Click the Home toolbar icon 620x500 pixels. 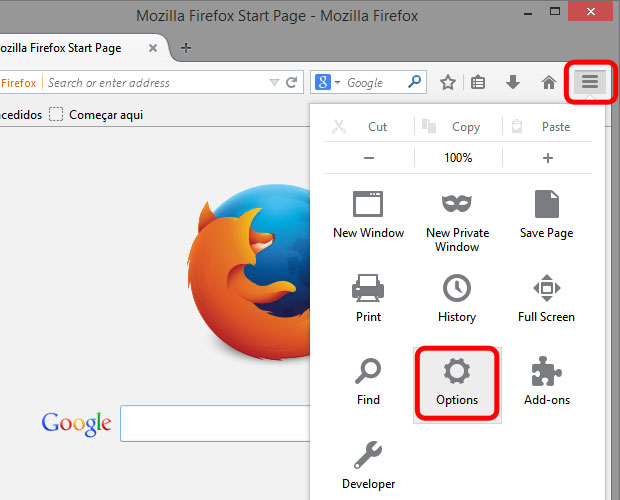click(548, 82)
